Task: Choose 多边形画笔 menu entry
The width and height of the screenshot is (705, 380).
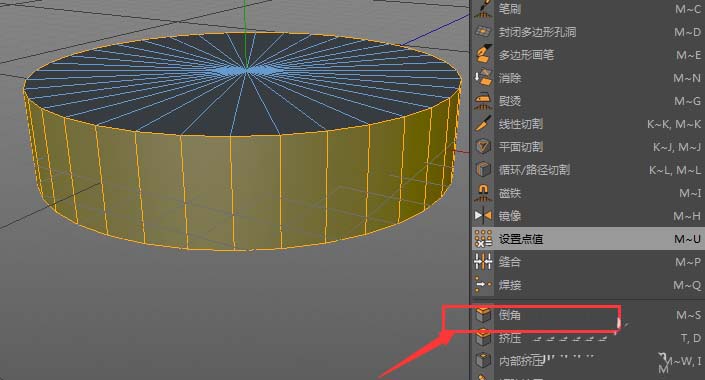Action: click(x=588, y=54)
